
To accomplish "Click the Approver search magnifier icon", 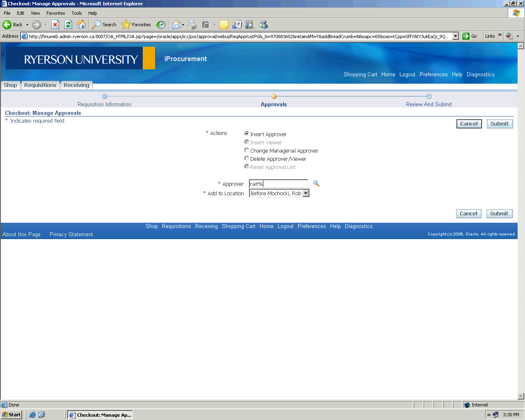I will coord(316,184).
